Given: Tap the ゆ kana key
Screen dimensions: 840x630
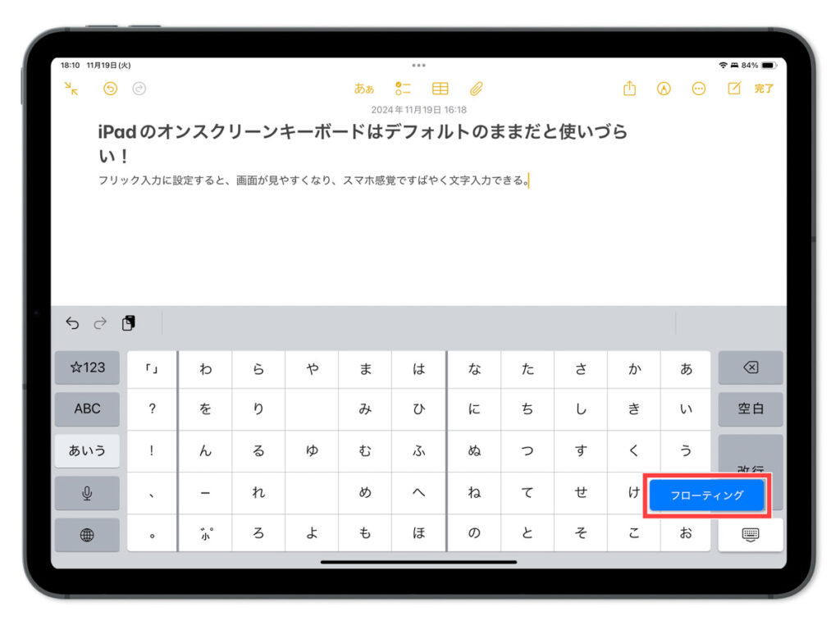Looking at the screenshot, I should (313, 451).
